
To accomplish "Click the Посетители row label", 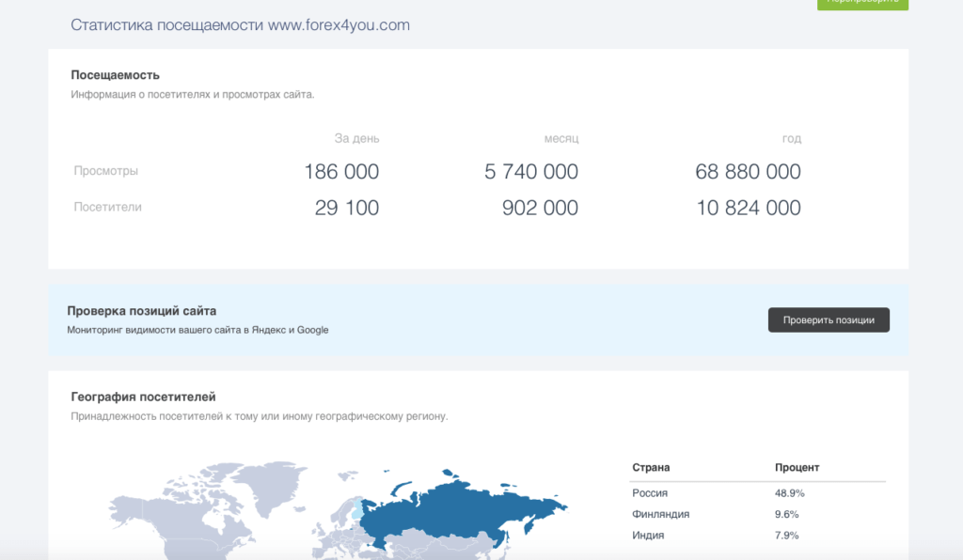I will point(108,207).
